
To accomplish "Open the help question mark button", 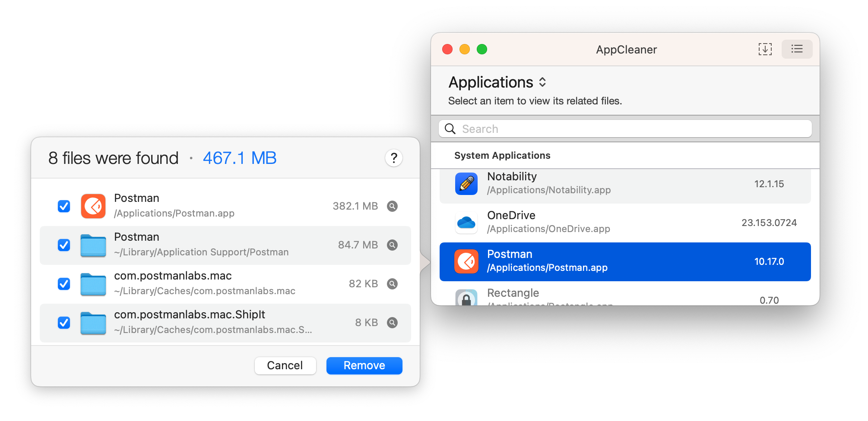I will pyautogui.click(x=393, y=158).
